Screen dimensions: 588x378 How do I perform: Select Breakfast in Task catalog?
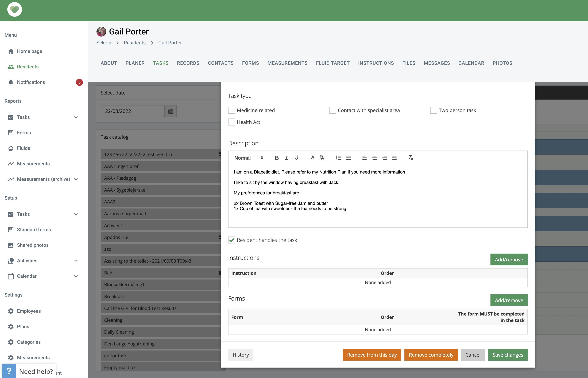pos(161,297)
